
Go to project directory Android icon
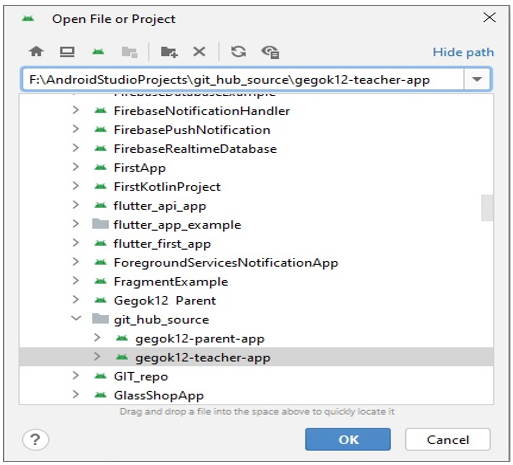98,52
